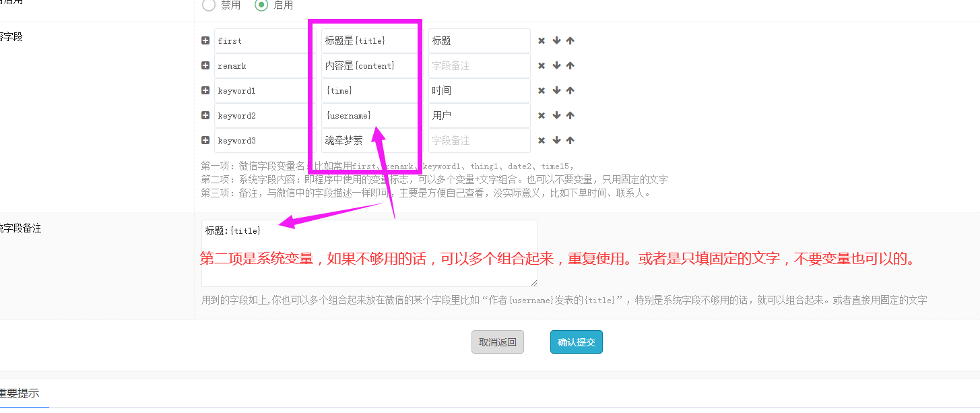Image resolution: width=980 pixels, height=413 pixels.
Task: Click the plus icon beside first row
Action: coord(205,40)
